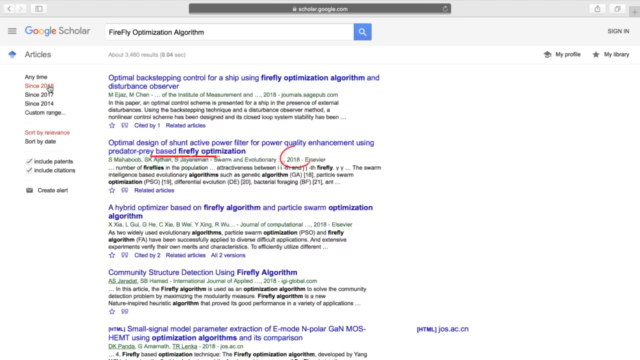Select the 'Since 2018' filter
This screenshot has height=360, width=640.
point(39,86)
